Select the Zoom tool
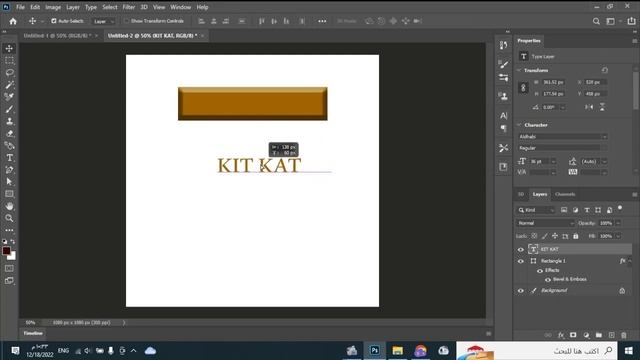Image resolution: width=640 pixels, height=360 pixels. point(9,218)
